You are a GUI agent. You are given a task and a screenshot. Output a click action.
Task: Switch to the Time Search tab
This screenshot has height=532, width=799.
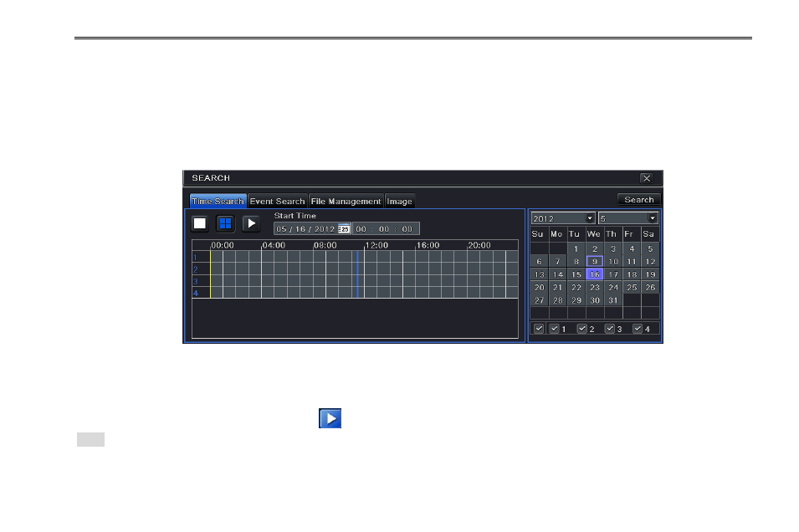(218, 201)
